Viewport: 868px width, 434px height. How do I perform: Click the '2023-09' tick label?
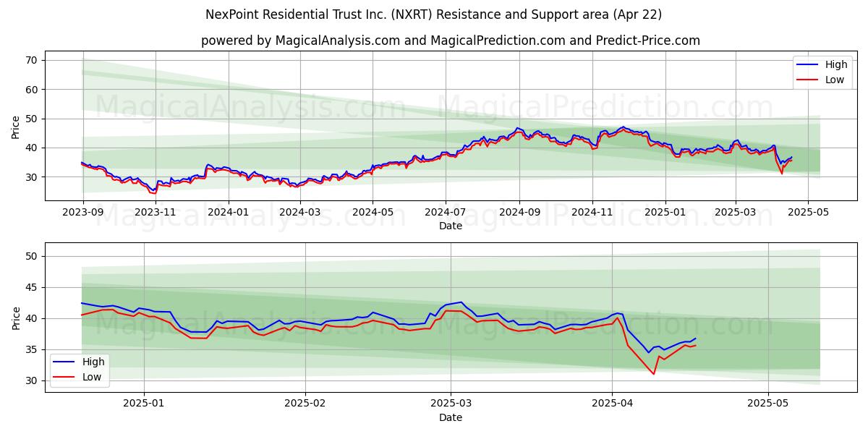tap(82, 213)
